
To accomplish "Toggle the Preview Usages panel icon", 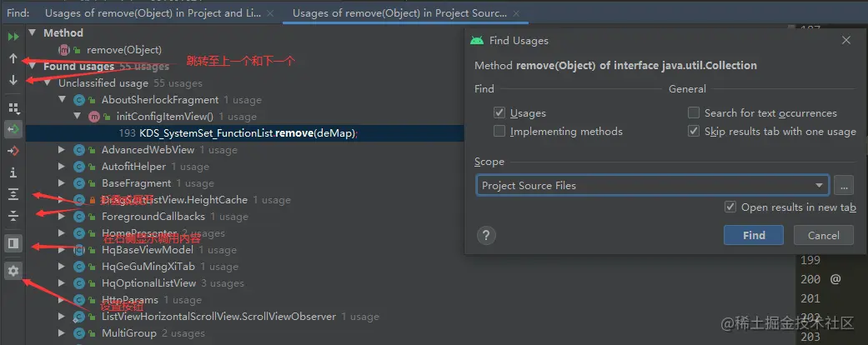I will (x=13, y=243).
